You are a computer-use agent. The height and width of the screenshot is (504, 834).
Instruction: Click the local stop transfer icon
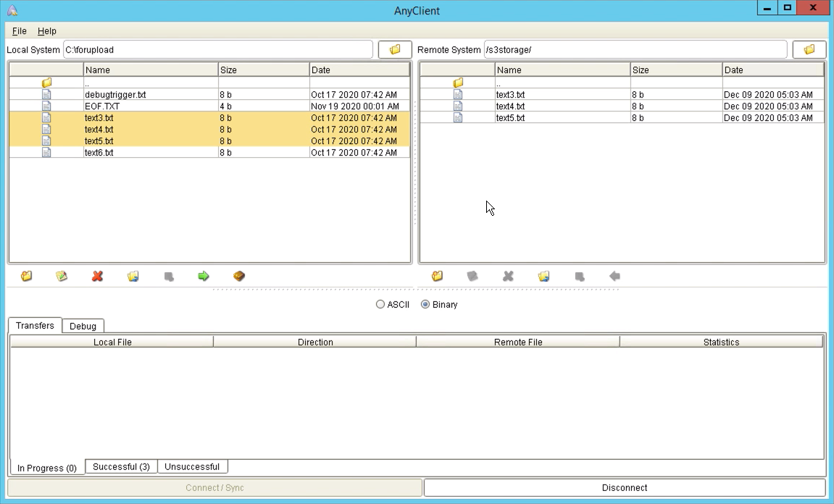click(x=169, y=277)
